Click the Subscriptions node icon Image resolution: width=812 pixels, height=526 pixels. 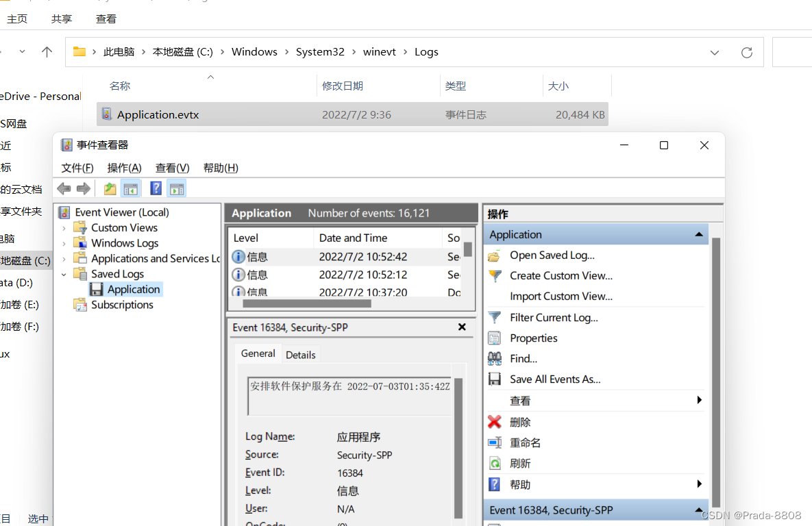click(80, 305)
